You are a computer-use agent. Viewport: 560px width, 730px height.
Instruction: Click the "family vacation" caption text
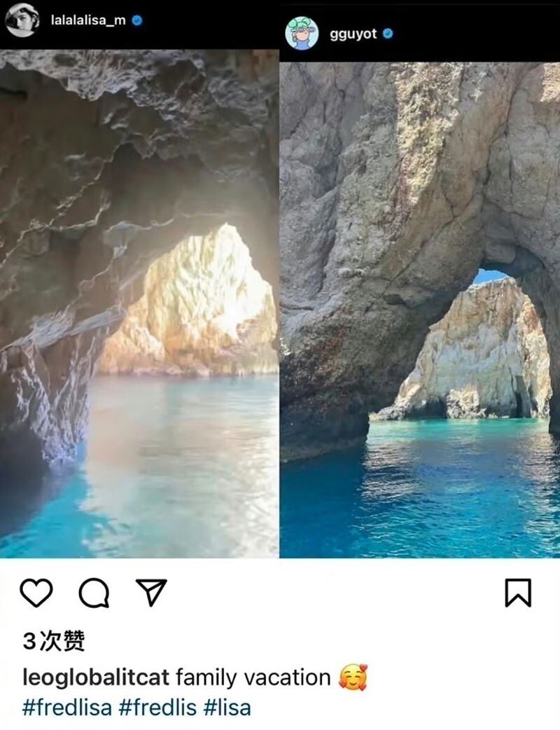(x=253, y=678)
